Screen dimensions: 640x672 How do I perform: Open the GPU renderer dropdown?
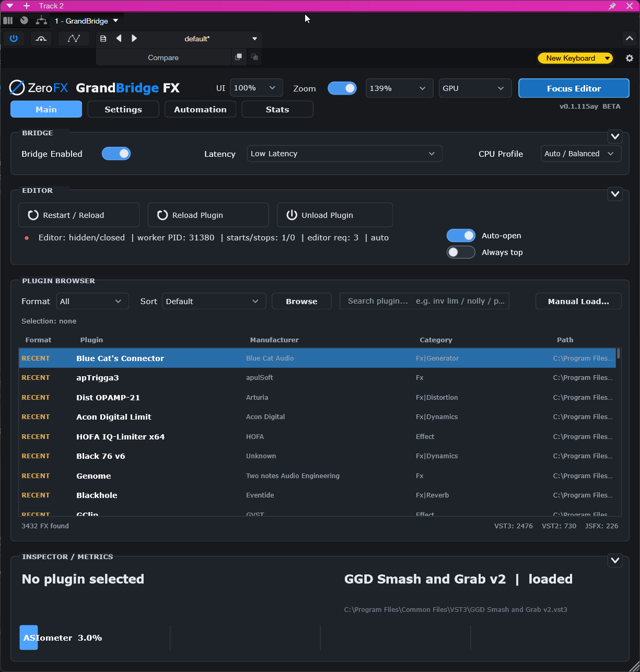click(x=475, y=88)
